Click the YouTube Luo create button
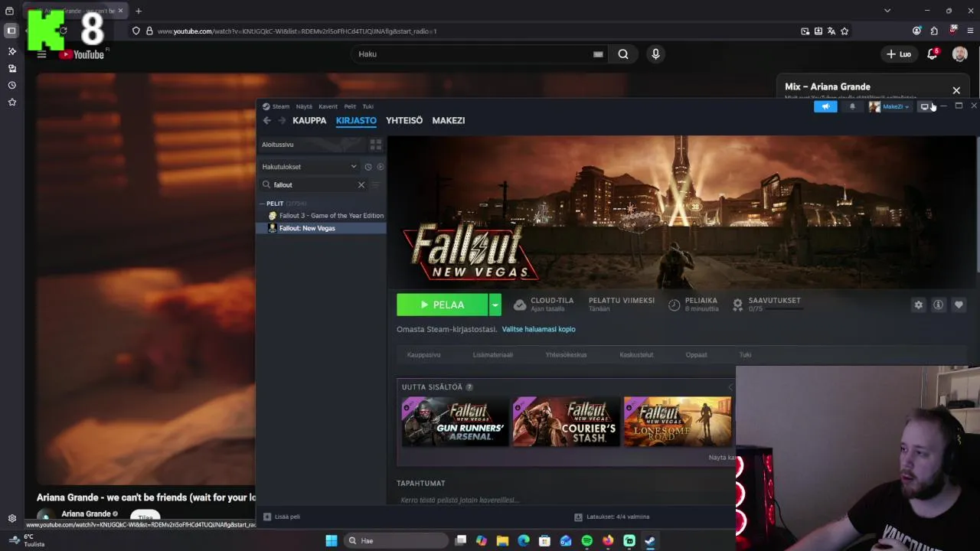Screen dimensions: 980x551 point(899,54)
